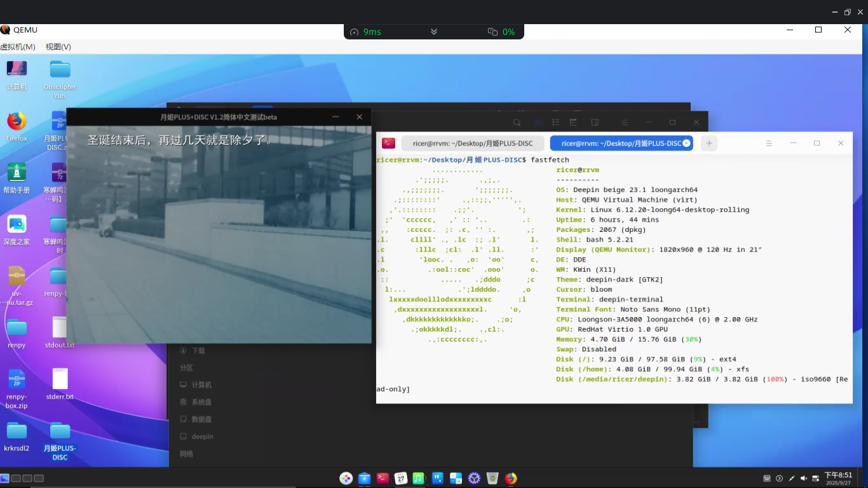Open the file manager from the dock
Viewport: 868px width, 488px height.
364,478
